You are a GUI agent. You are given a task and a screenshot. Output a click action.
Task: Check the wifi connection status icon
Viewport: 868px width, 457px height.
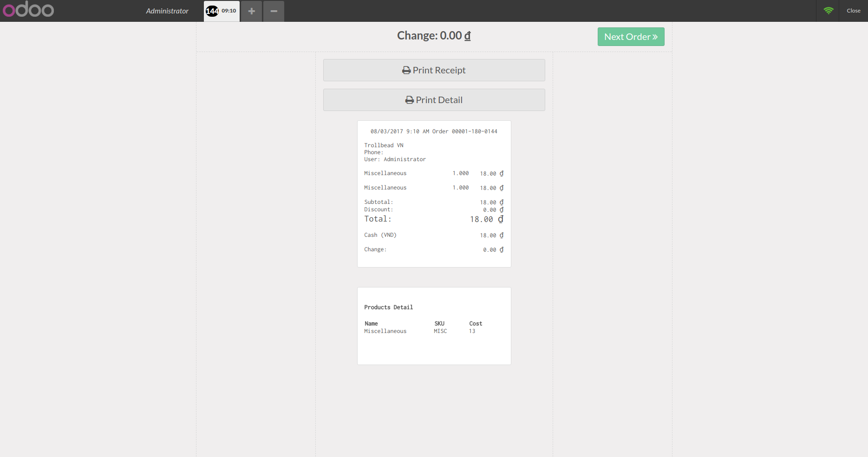829,11
